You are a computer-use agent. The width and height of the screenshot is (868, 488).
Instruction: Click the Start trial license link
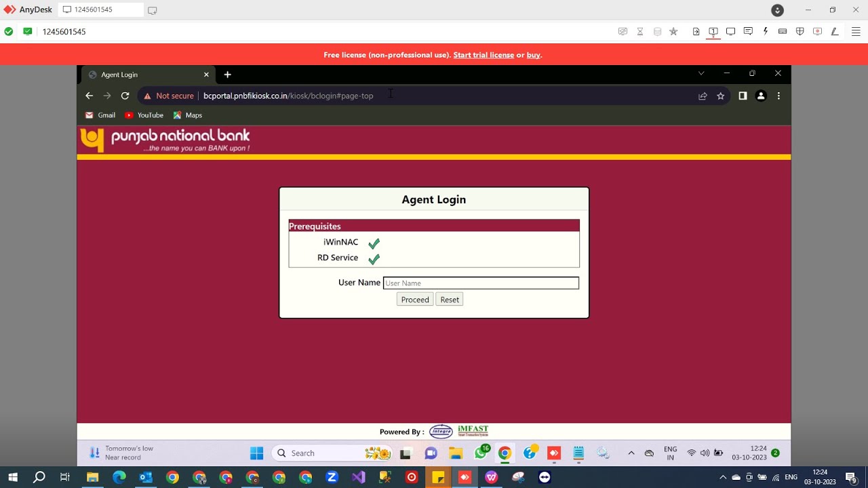pyautogui.click(x=484, y=55)
